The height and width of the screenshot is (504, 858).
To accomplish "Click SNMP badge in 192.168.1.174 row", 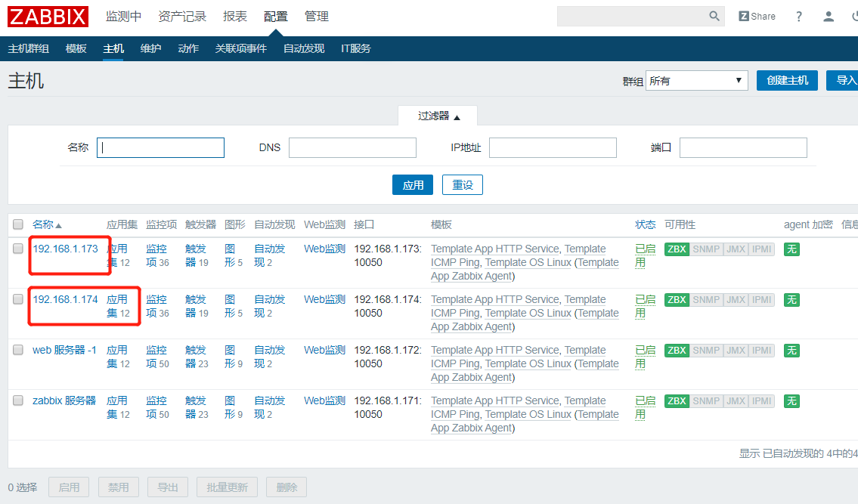I will click(x=706, y=300).
